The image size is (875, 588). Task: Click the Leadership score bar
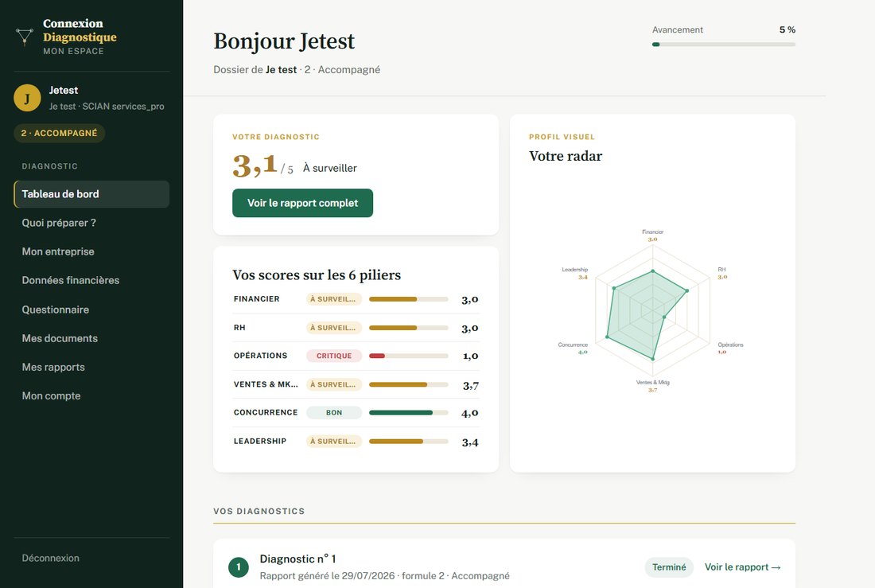coord(409,441)
